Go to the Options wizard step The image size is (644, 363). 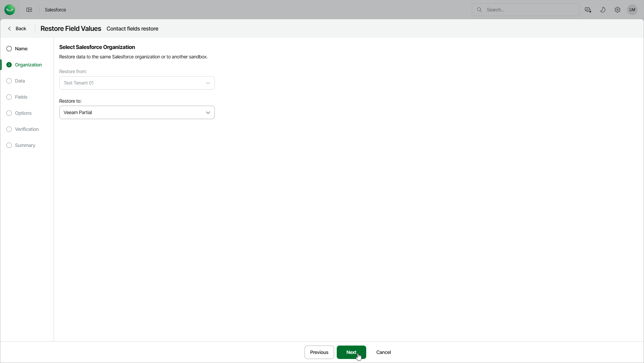point(23,113)
